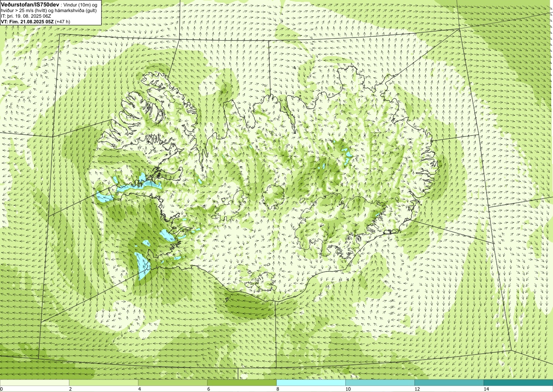Click the "(+47 h)" forecast offset text
Screen dimensions: 553x392
63,21
